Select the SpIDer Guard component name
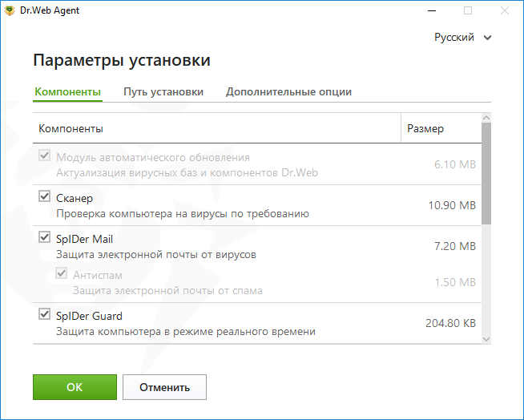 89,316
